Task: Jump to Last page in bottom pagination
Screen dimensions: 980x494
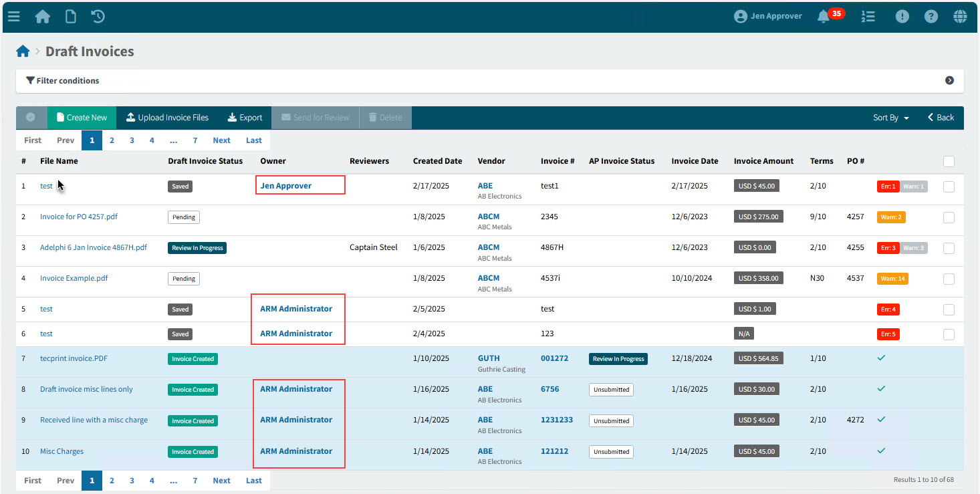Action: (x=254, y=481)
